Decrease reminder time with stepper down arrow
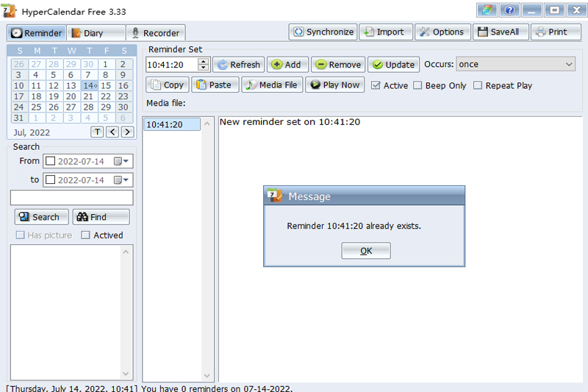 (204, 68)
